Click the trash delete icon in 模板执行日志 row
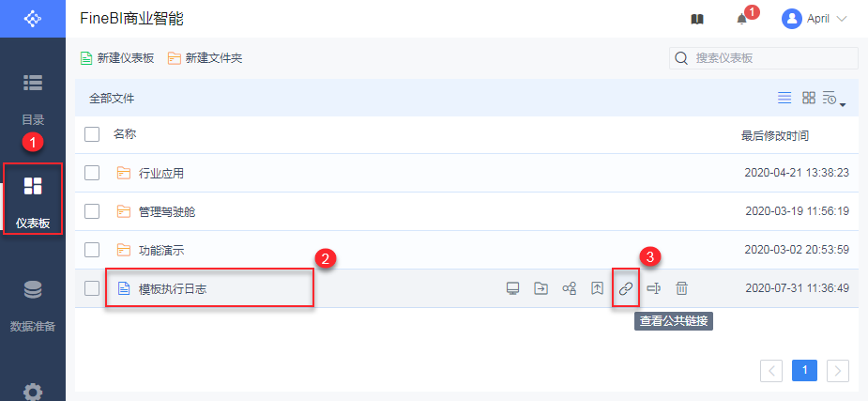This screenshot has width=868, height=401. (x=682, y=288)
